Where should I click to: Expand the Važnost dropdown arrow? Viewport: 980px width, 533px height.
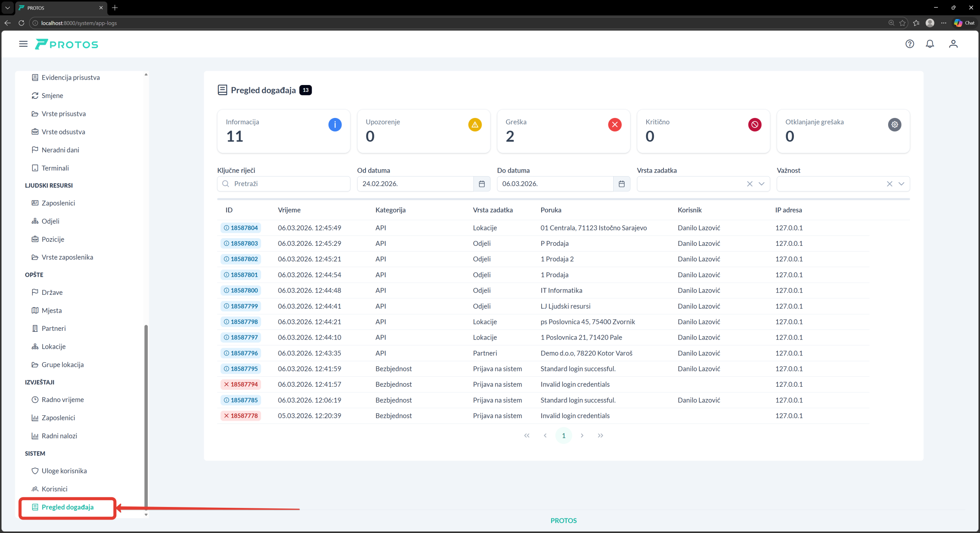click(901, 184)
